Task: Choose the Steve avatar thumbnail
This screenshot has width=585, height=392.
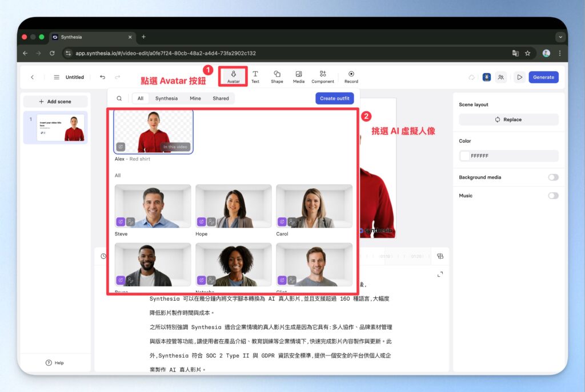Action: (x=153, y=206)
